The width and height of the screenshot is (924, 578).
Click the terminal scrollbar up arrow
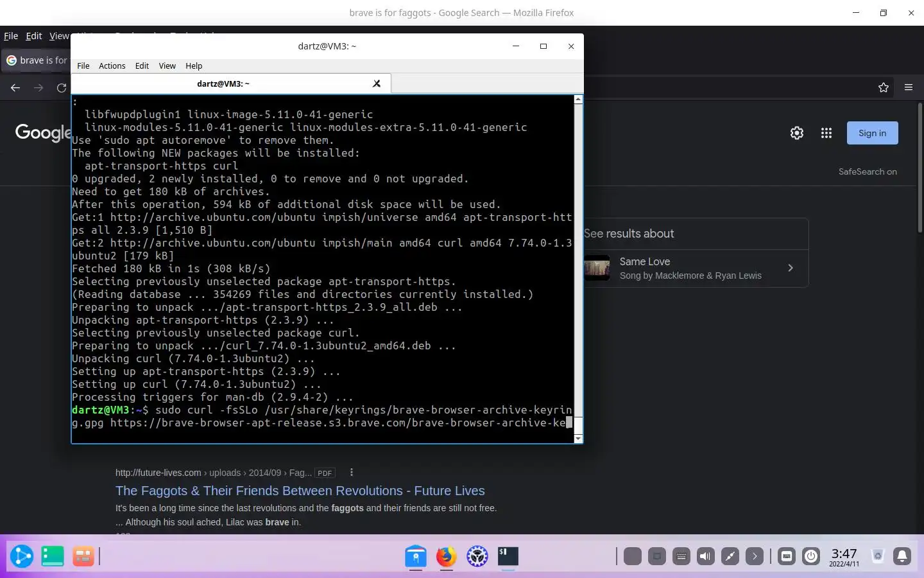[578, 100]
